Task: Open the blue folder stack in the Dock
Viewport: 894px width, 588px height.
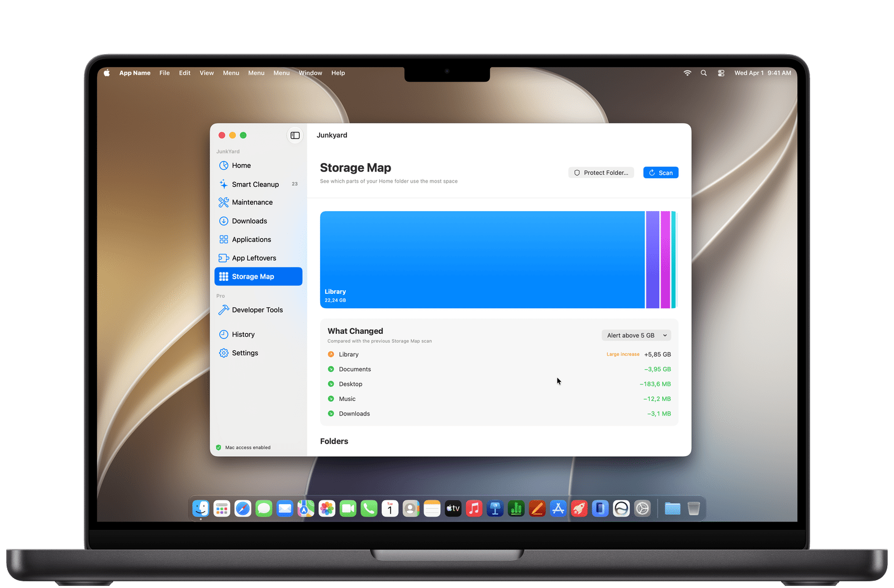Action: (673, 508)
